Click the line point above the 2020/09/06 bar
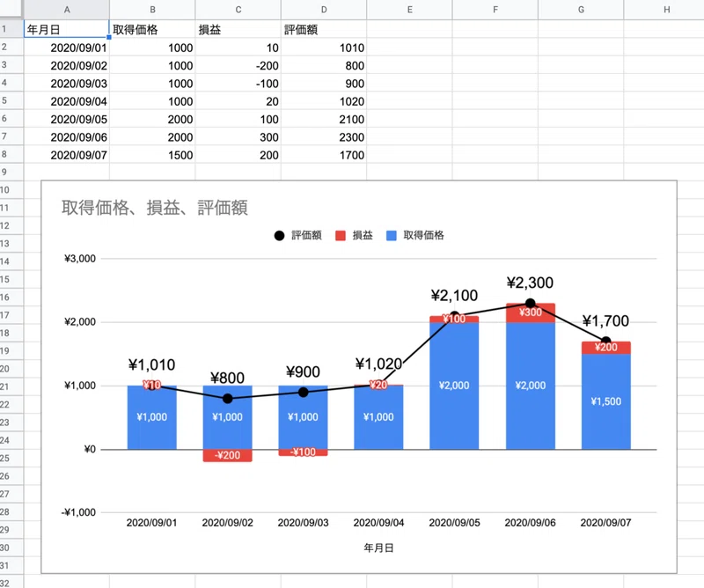 click(x=531, y=303)
